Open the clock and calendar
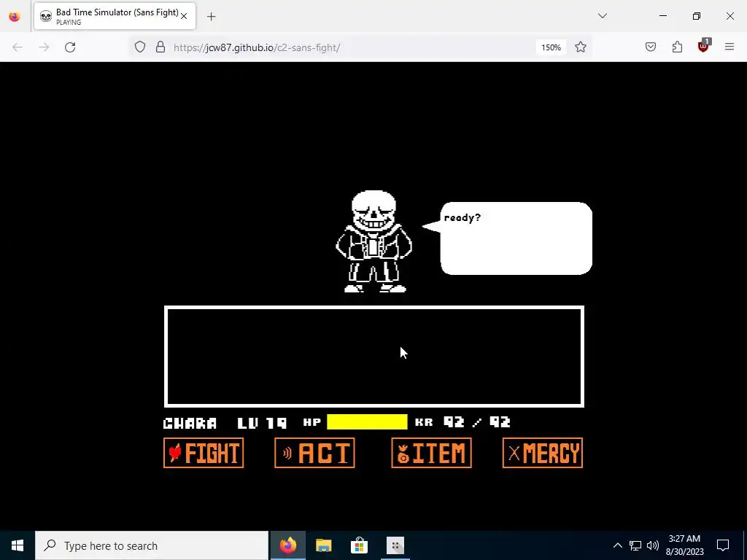747x560 pixels. click(684, 545)
